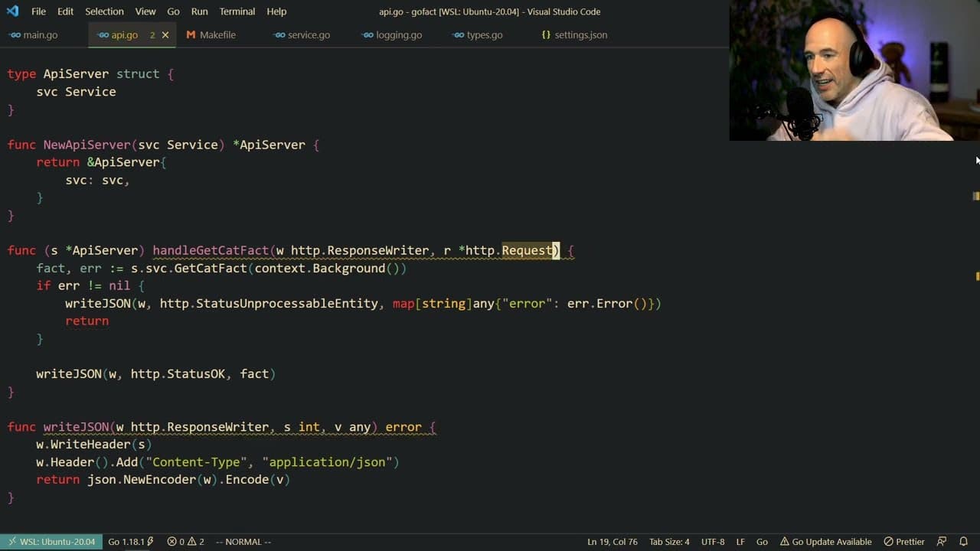
Task: Close the api.go tab
Action: (x=165, y=35)
